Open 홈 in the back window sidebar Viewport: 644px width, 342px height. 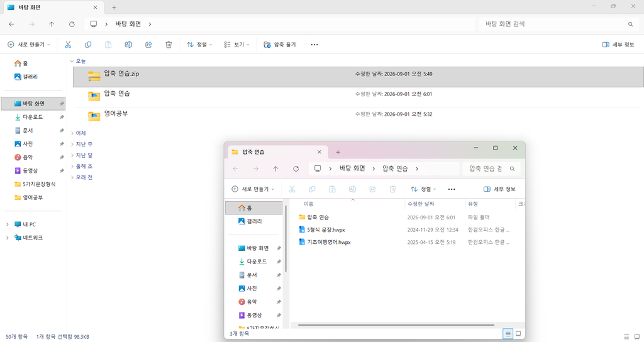coord(33,63)
